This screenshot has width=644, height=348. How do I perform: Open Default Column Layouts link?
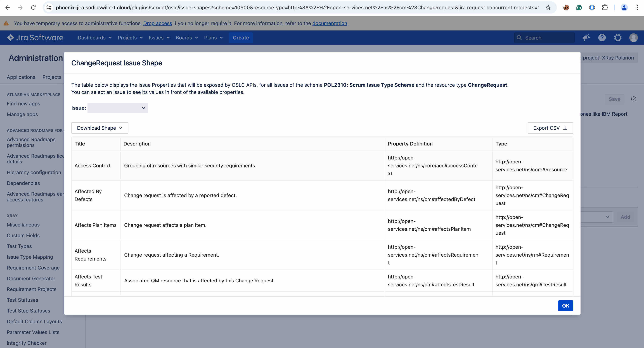point(34,321)
